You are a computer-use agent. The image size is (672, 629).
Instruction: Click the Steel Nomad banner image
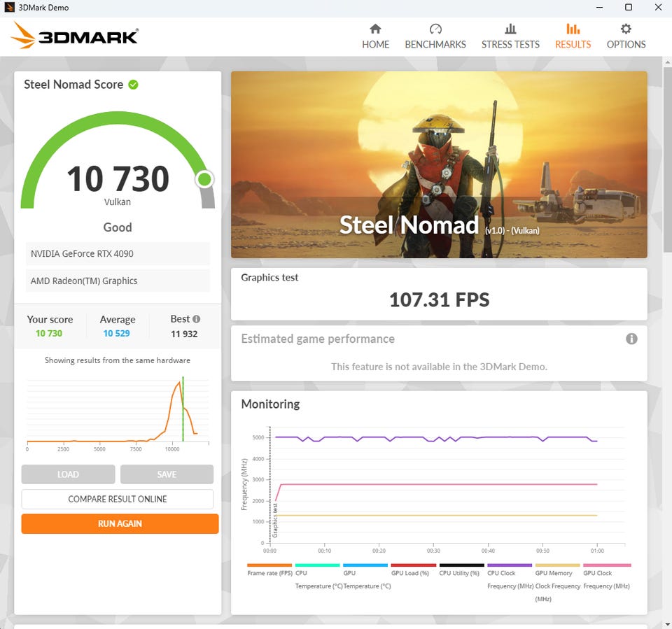[439, 164]
